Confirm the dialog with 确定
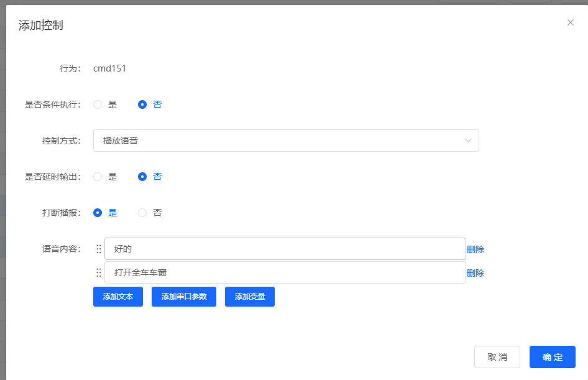Screen dimensions: 588x380 click(552, 357)
